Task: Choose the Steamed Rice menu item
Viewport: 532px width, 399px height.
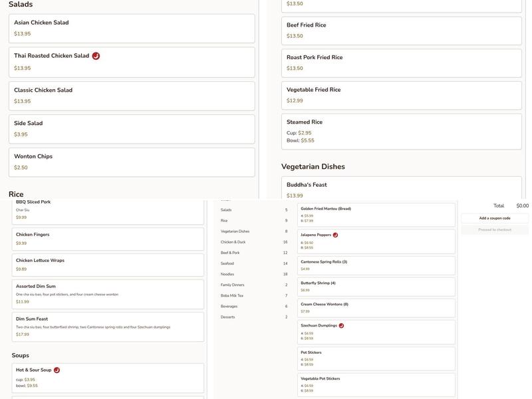Action: pos(401,130)
